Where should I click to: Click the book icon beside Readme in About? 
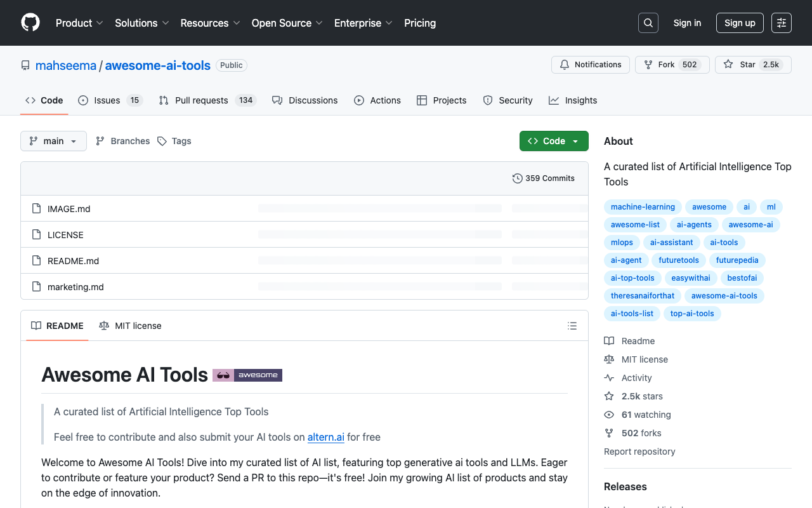609,341
